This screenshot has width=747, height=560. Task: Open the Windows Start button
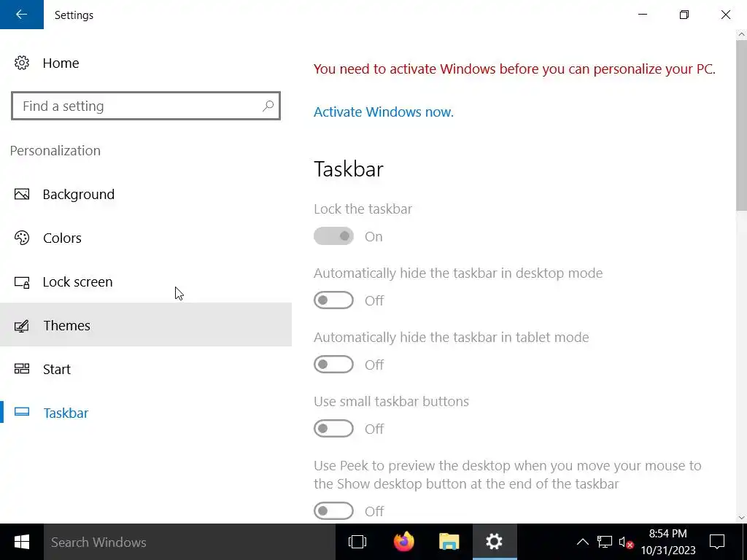coord(22,542)
